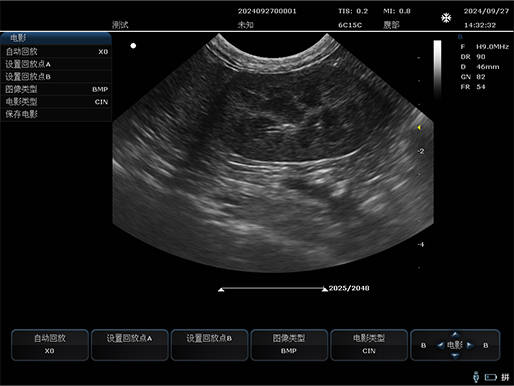This screenshot has height=386, width=514.
Task: Click the USB device icon in status bar
Action: tap(476, 377)
